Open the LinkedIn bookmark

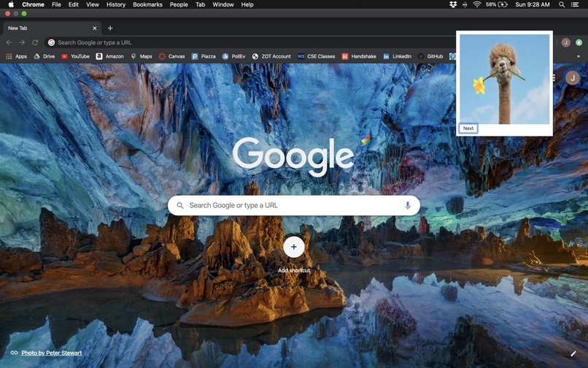(x=397, y=56)
